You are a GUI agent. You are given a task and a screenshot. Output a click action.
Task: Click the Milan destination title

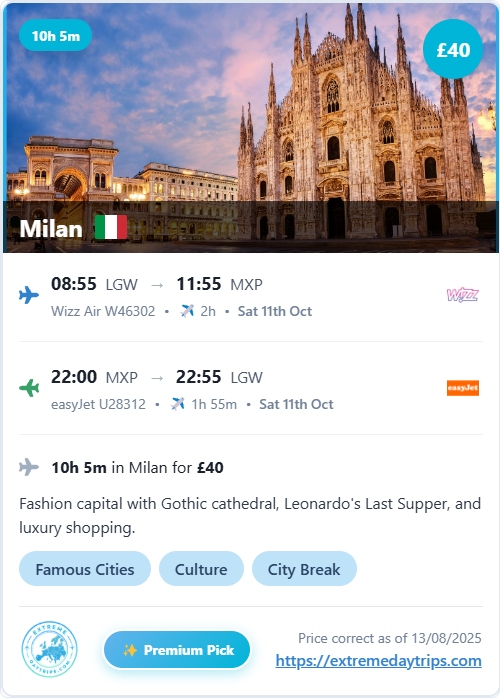click(x=51, y=229)
